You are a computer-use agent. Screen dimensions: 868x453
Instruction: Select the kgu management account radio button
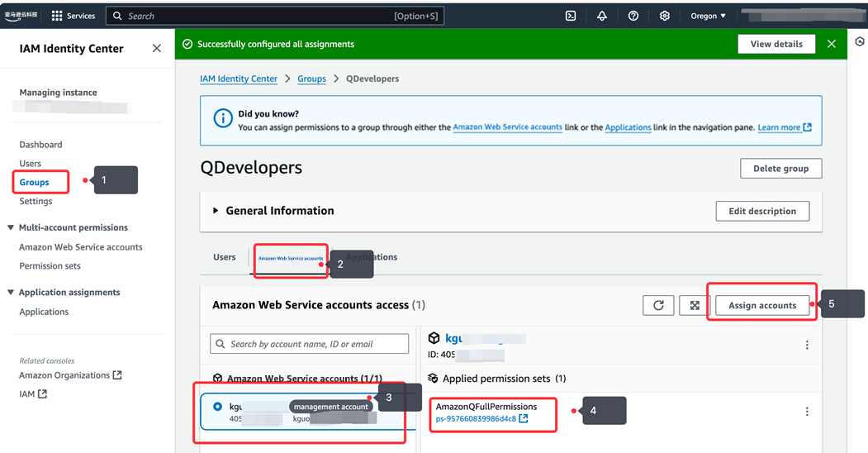[217, 407]
